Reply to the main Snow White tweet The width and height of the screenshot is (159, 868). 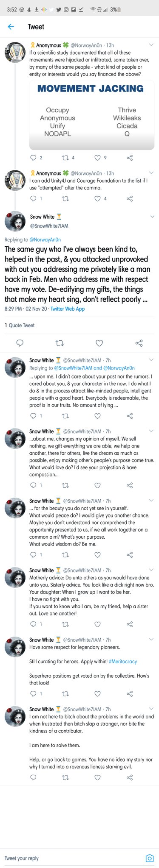[x=20, y=343]
